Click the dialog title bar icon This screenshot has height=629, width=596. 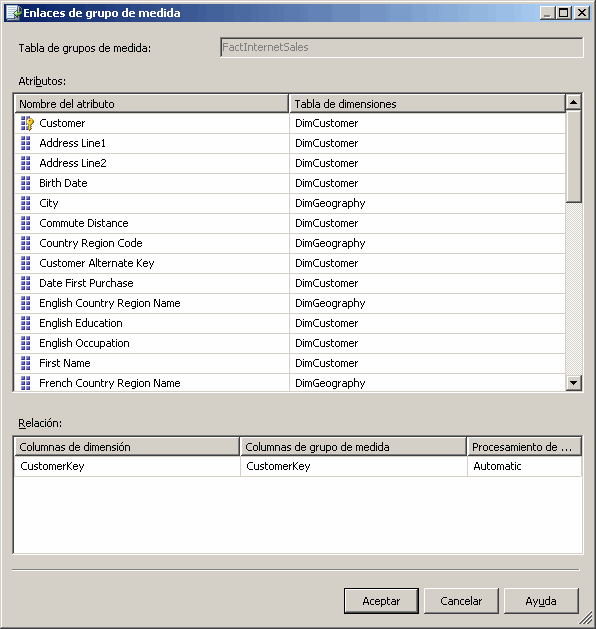click(14, 13)
